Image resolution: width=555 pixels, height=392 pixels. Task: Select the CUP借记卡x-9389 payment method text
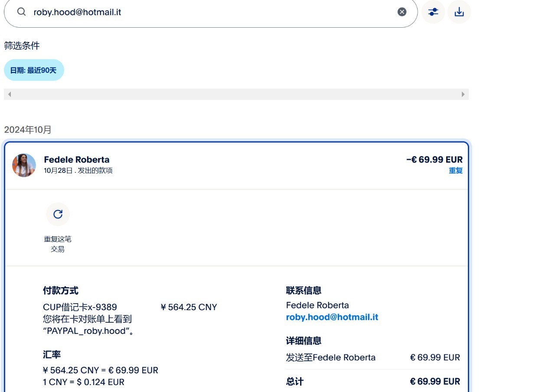point(80,307)
